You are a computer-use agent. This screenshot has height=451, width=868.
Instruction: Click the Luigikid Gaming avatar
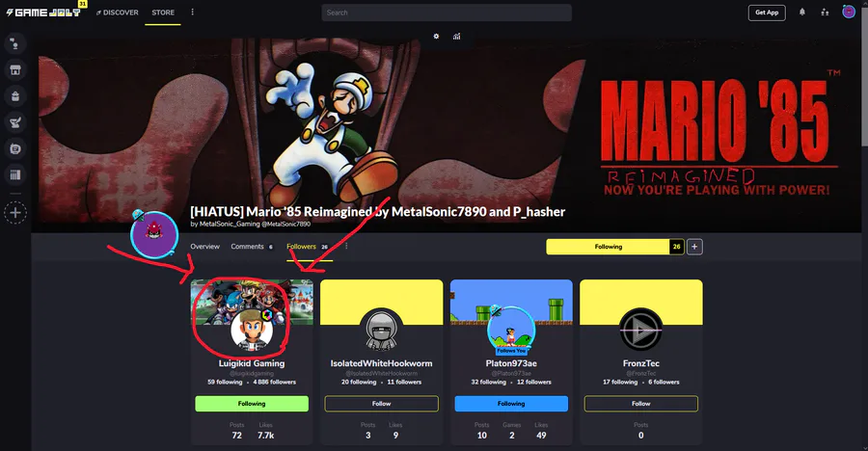[252, 331]
